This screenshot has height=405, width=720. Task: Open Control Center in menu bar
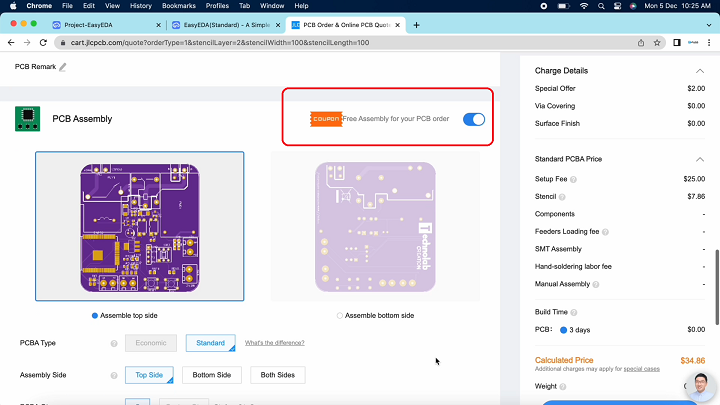coord(618,6)
